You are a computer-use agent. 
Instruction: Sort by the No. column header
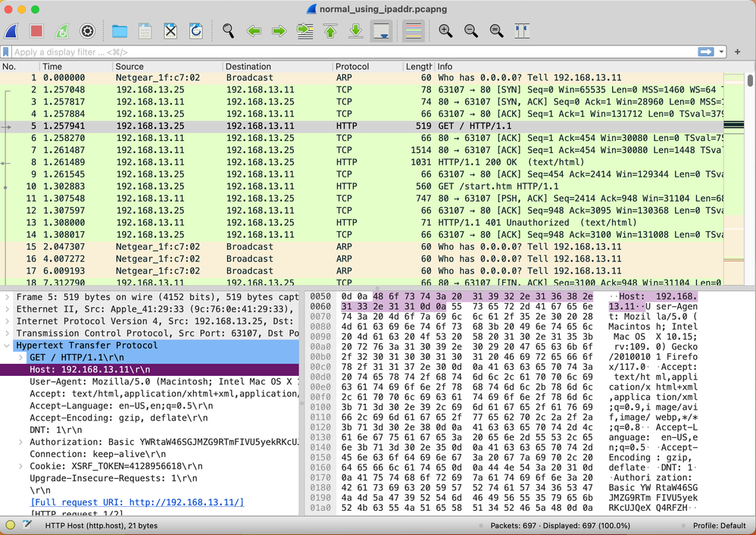click(x=19, y=67)
